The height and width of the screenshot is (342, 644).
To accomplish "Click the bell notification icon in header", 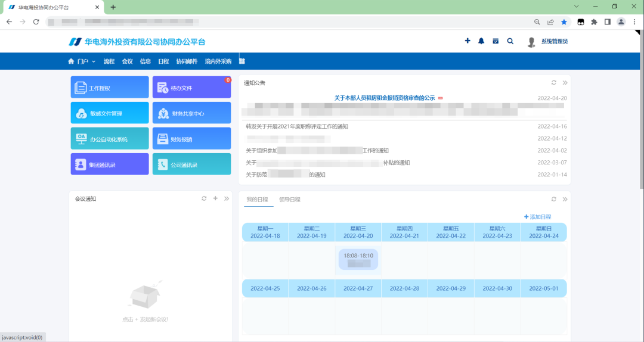I will point(481,41).
